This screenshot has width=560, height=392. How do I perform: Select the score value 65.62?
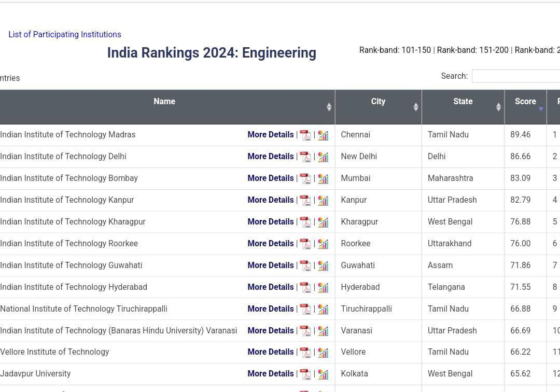(521, 374)
